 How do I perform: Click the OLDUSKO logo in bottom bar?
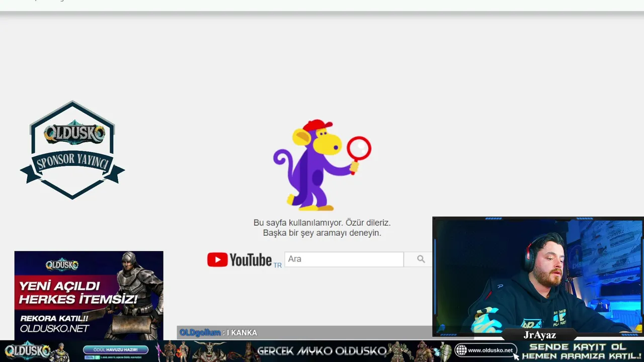click(x=28, y=350)
